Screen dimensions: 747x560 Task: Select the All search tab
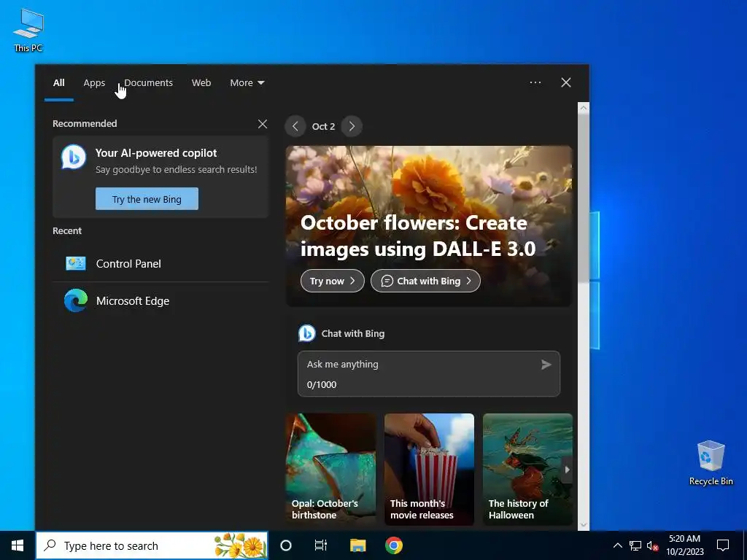(58, 83)
